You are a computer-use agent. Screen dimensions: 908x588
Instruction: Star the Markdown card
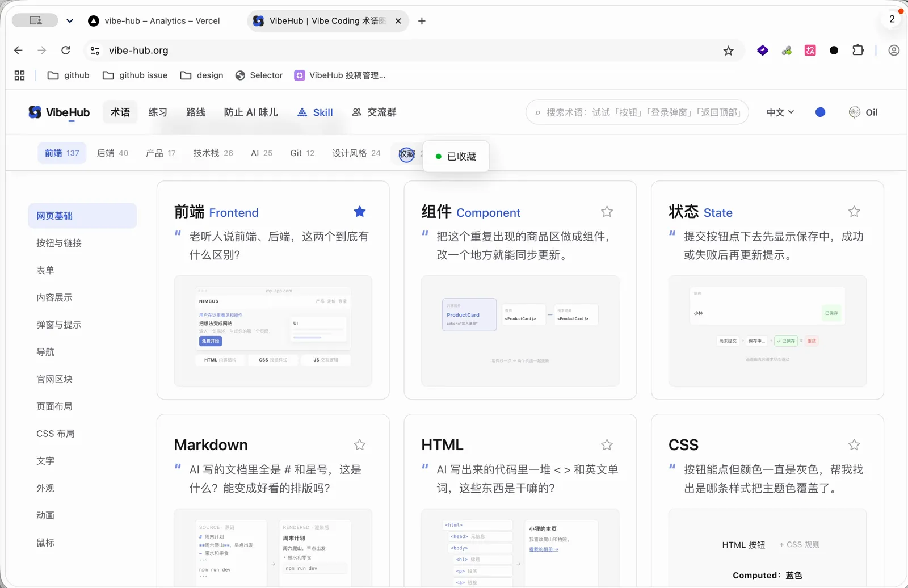(x=359, y=445)
